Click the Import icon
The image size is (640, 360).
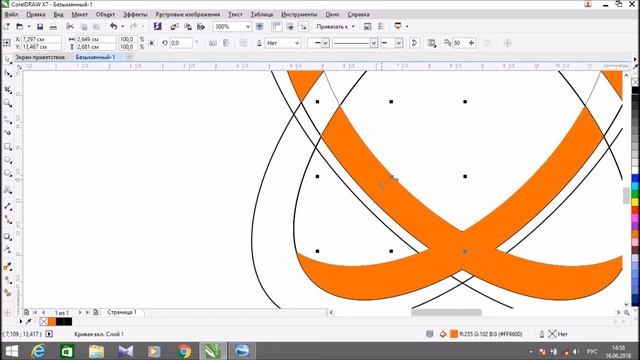[x=174, y=27]
